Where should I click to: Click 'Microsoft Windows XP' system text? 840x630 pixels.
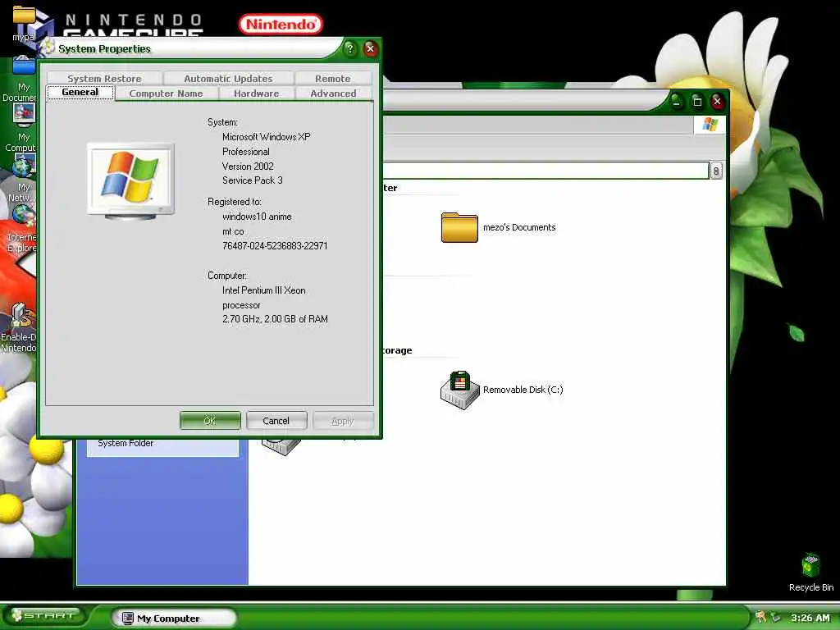click(x=267, y=137)
